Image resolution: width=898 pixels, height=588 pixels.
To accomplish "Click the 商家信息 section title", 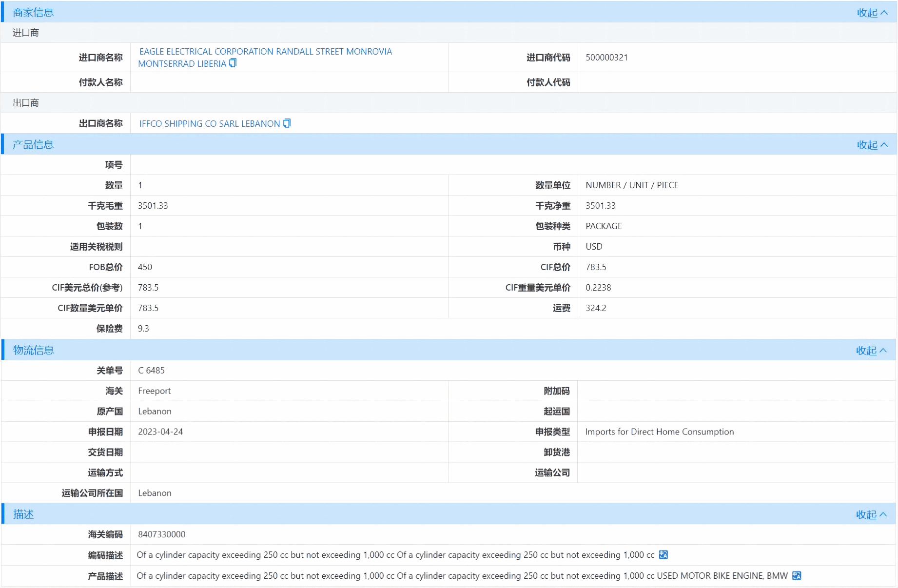I will click(33, 13).
